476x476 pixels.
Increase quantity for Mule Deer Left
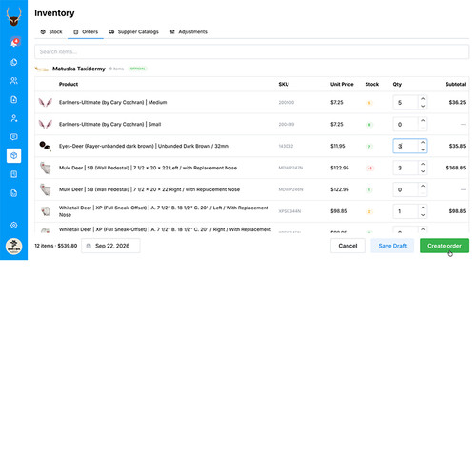pyautogui.click(x=423, y=164)
